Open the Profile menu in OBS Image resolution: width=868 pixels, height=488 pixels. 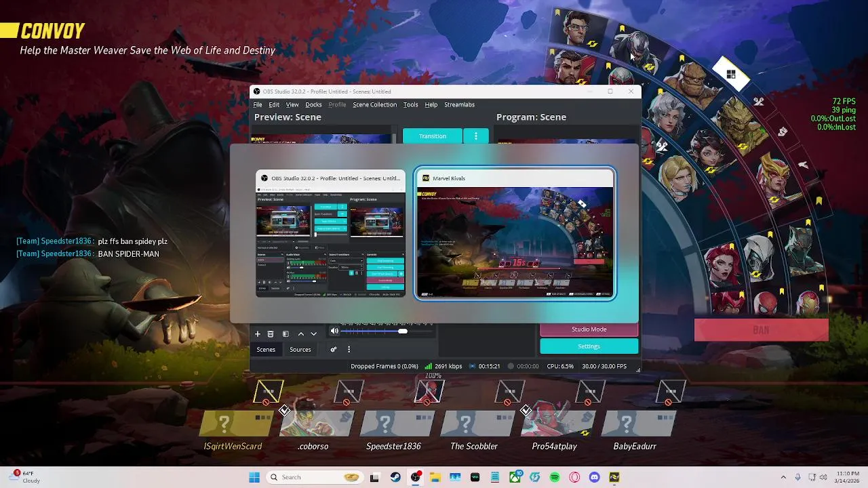click(x=337, y=104)
